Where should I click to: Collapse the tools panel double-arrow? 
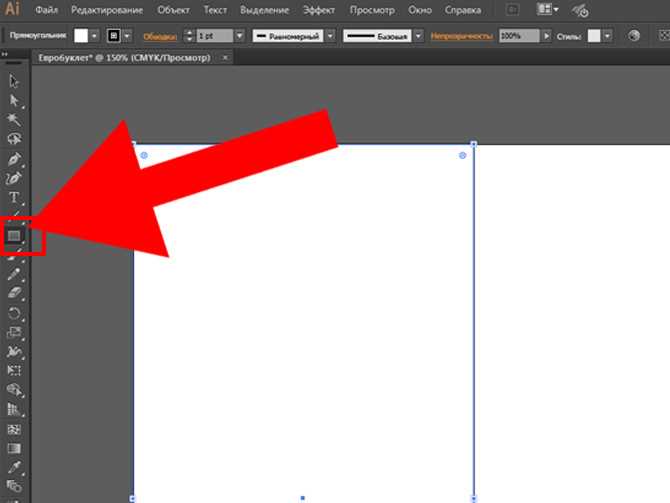coord(5,54)
